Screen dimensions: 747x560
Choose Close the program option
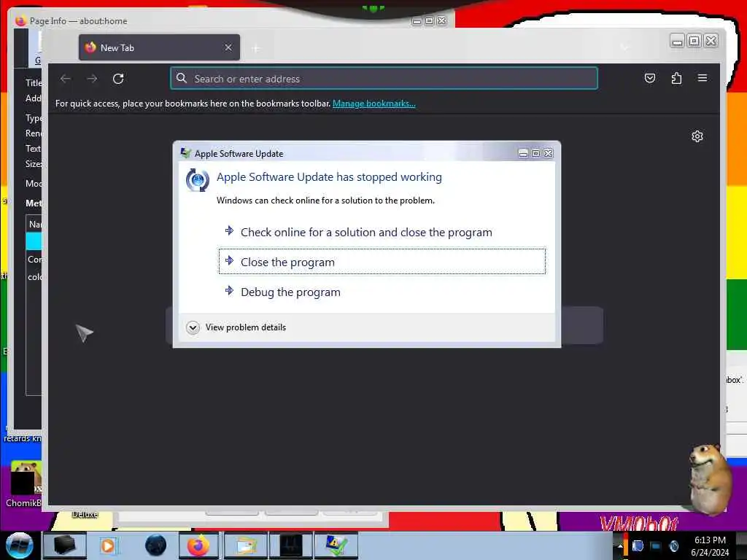coord(382,262)
